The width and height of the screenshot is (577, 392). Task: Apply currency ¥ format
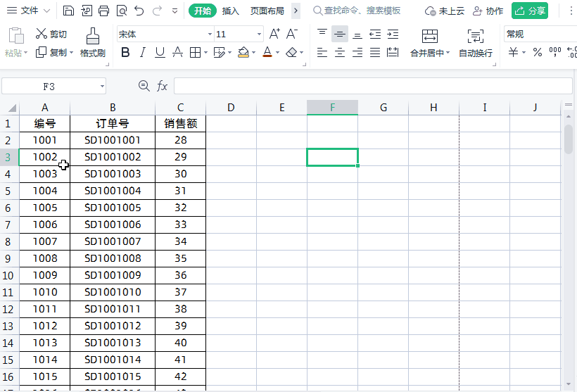(513, 52)
